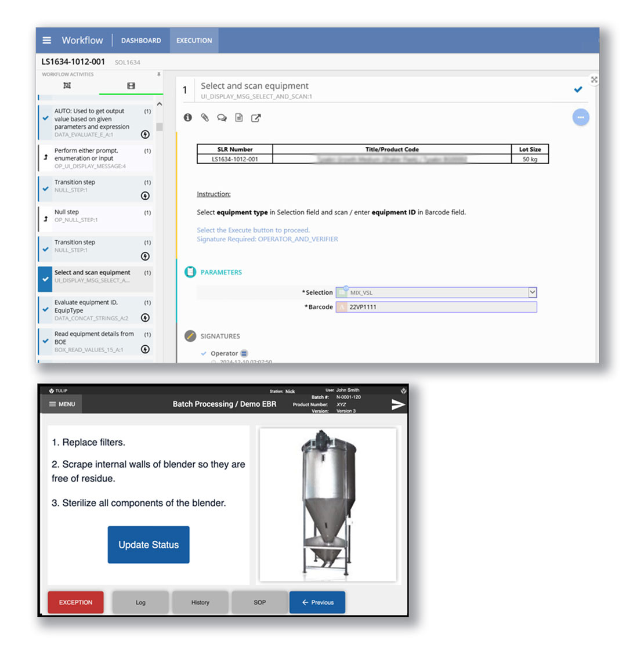Open the MENU in Tulip app

point(62,404)
